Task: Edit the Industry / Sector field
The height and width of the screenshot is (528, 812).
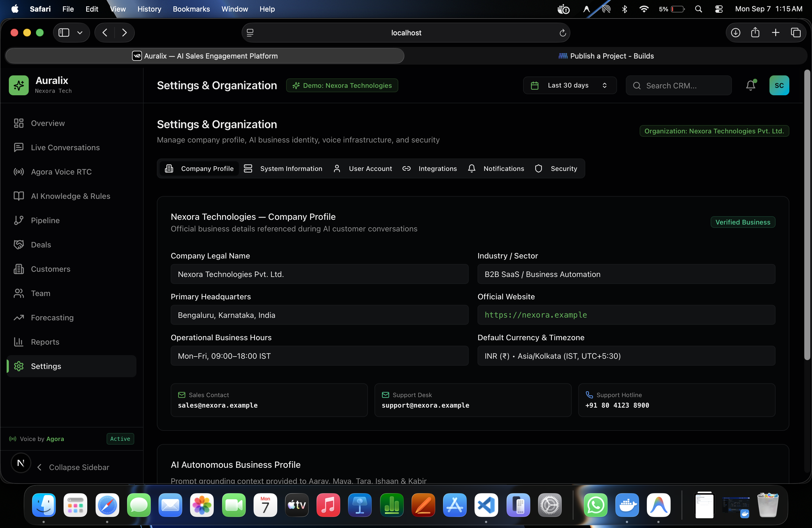Action: 626,274
